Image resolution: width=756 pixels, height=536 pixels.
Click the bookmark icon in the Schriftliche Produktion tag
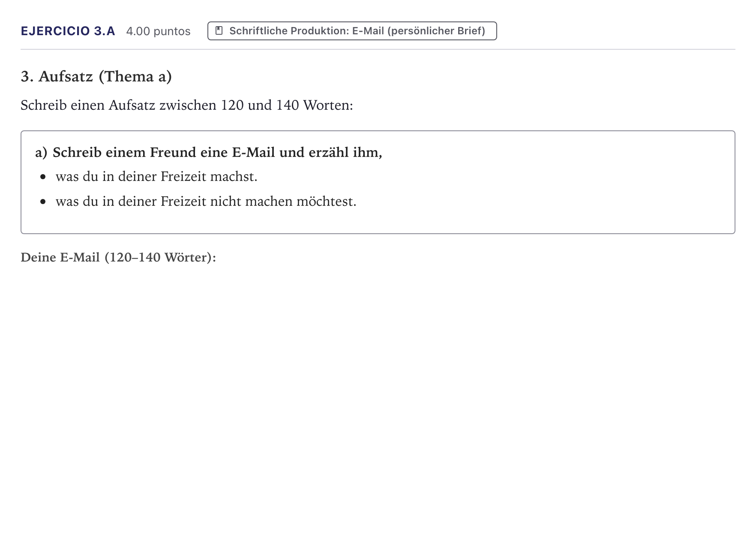click(x=219, y=31)
